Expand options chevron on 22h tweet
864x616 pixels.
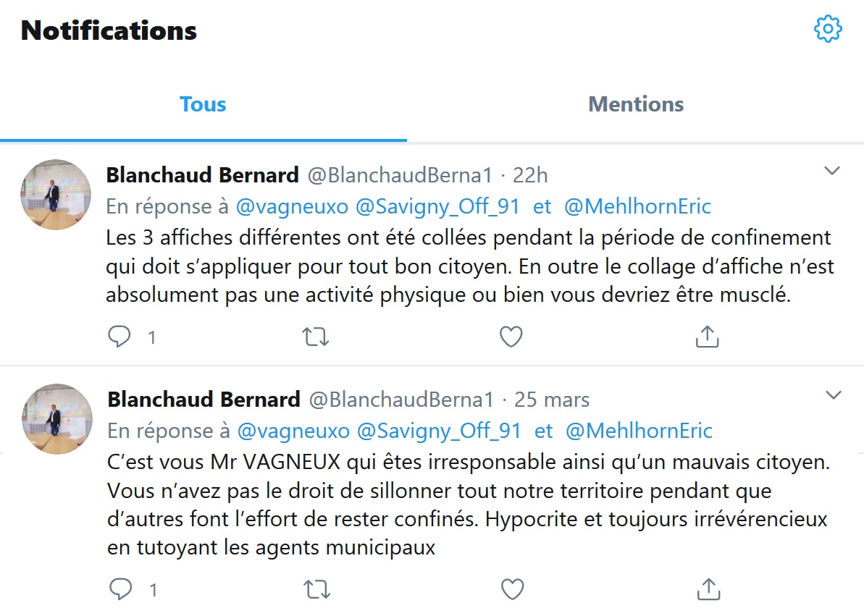click(x=832, y=172)
